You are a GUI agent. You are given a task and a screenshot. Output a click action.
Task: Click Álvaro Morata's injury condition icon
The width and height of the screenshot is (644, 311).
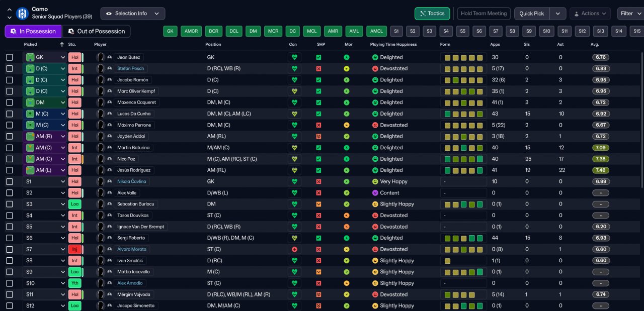click(294, 249)
